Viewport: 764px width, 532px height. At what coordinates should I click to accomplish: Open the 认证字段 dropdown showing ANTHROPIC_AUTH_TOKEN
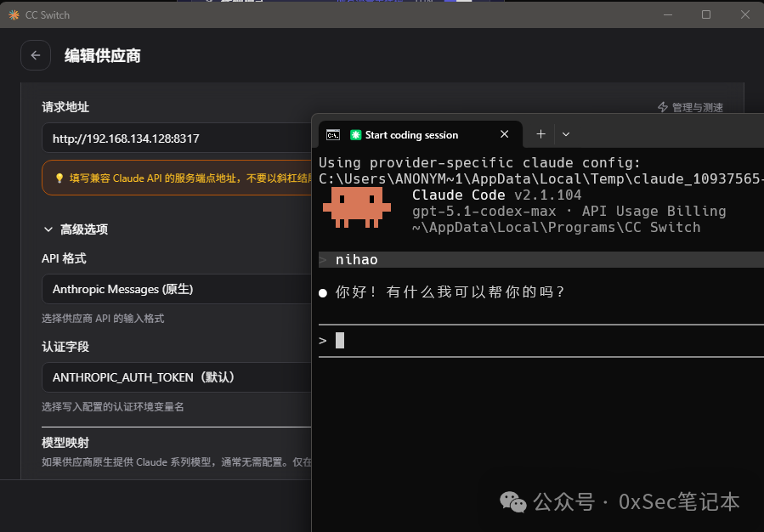coord(177,377)
